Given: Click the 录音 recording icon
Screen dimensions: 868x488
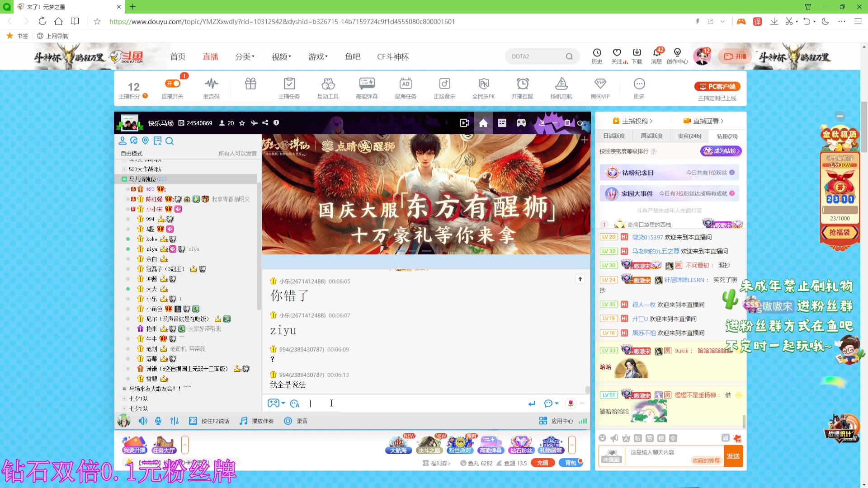Looking at the screenshot, I should (x=288, y=421).
